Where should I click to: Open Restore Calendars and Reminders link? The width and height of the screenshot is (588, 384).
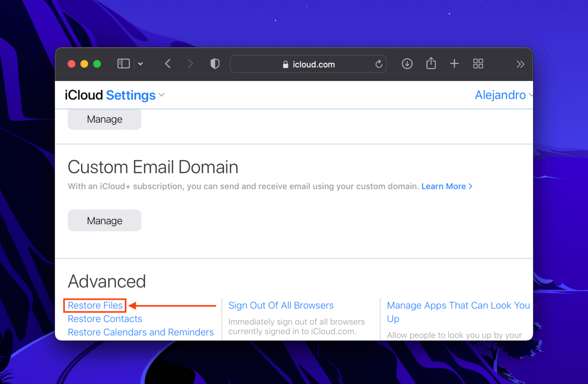(141, 332)
